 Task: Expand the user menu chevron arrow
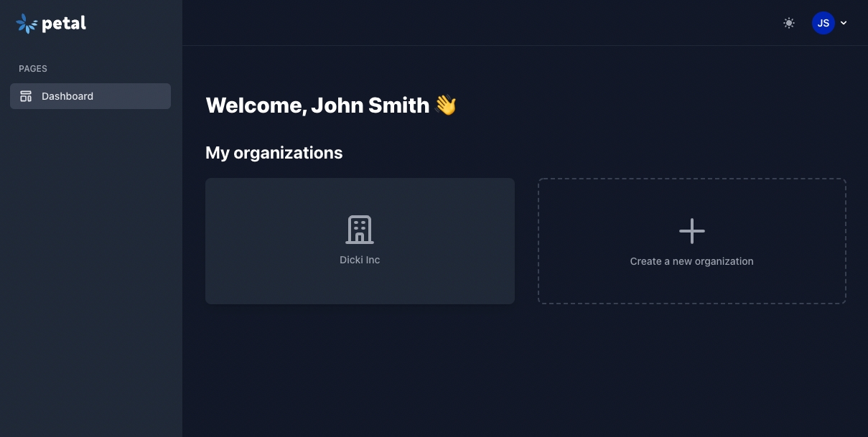pyautogui.click(x=844, y=23)
